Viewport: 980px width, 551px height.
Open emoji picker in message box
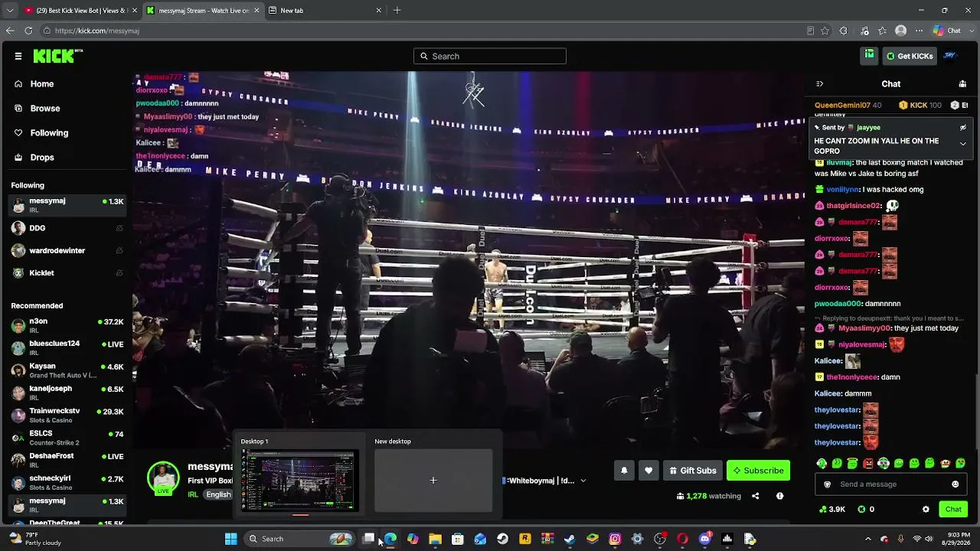[955, 484]
